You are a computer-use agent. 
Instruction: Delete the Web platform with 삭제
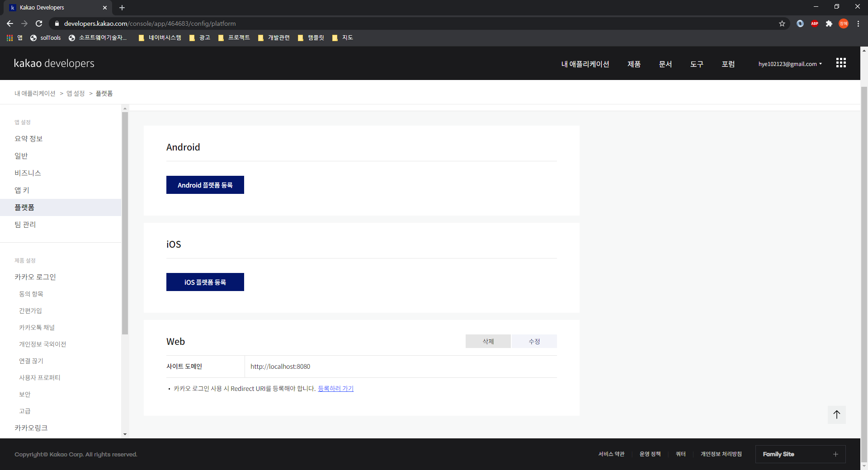point(488,341)
